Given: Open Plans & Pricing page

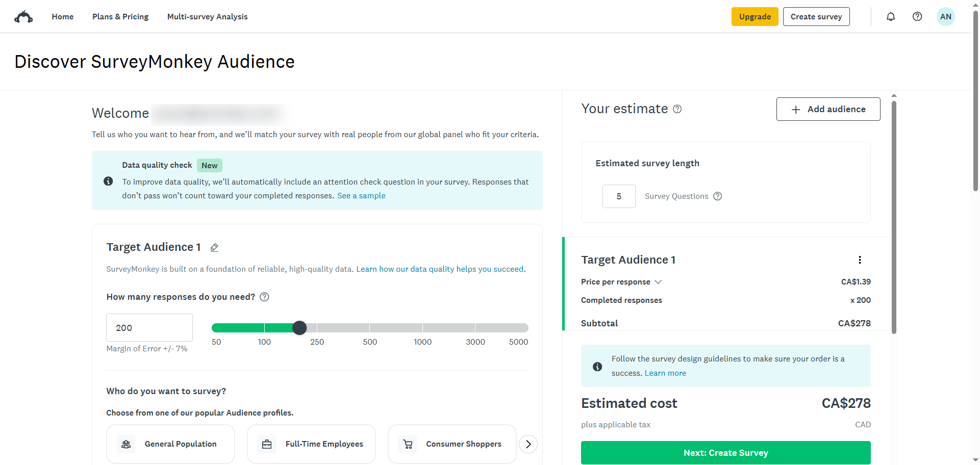Looking at the screenshot, I should [120, 17].
